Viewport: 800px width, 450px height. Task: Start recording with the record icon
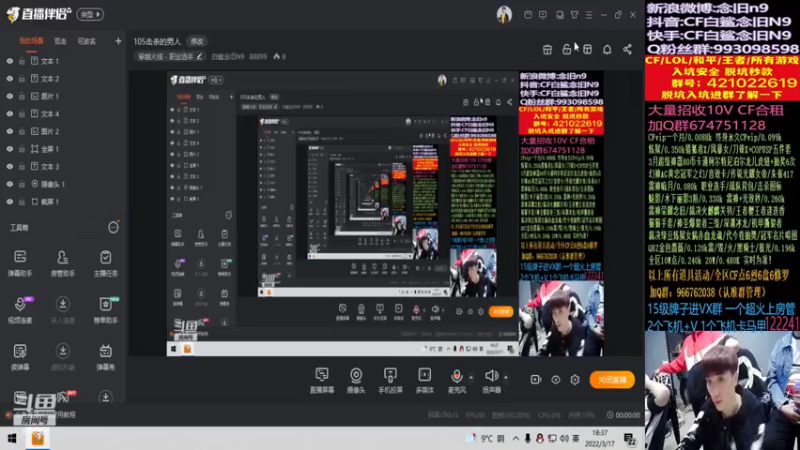click(x=535, y=380)
